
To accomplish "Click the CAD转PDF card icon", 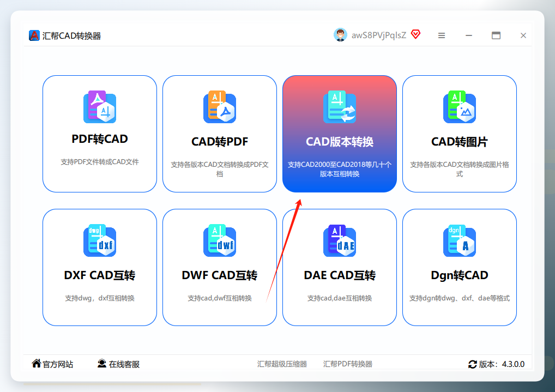I will point(220,107).
